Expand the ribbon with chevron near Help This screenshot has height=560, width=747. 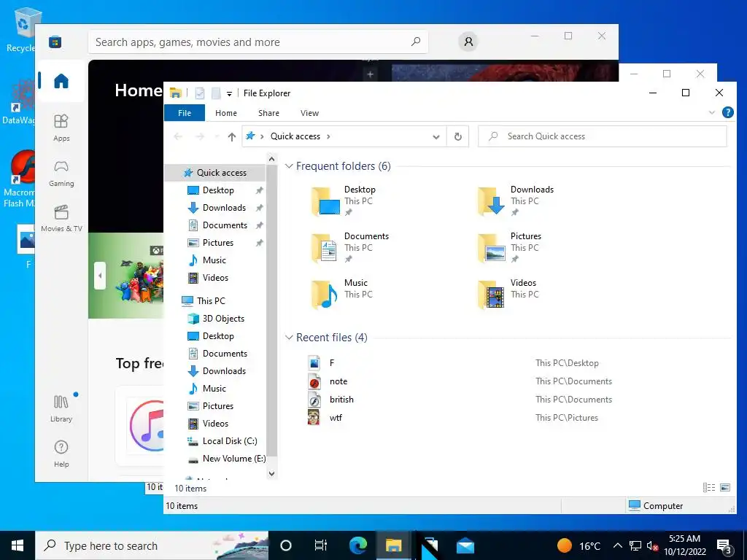pos(712,112)
